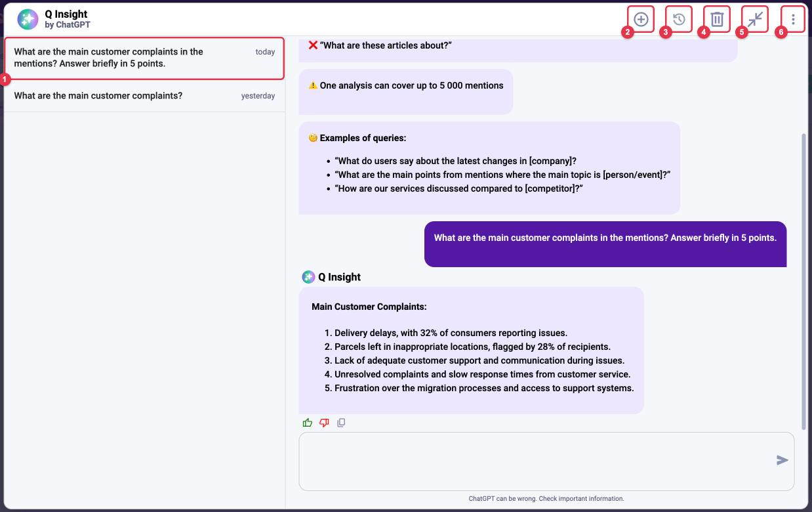Screen dimensions: 812x512
Task: Collapse the Q Insight window
Action: pyautogui.click(x=755, y=20)
